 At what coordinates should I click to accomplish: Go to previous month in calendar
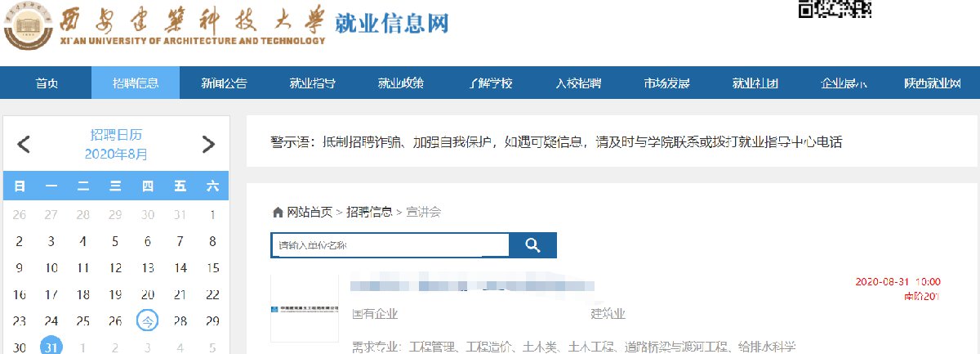coord(24,145)
